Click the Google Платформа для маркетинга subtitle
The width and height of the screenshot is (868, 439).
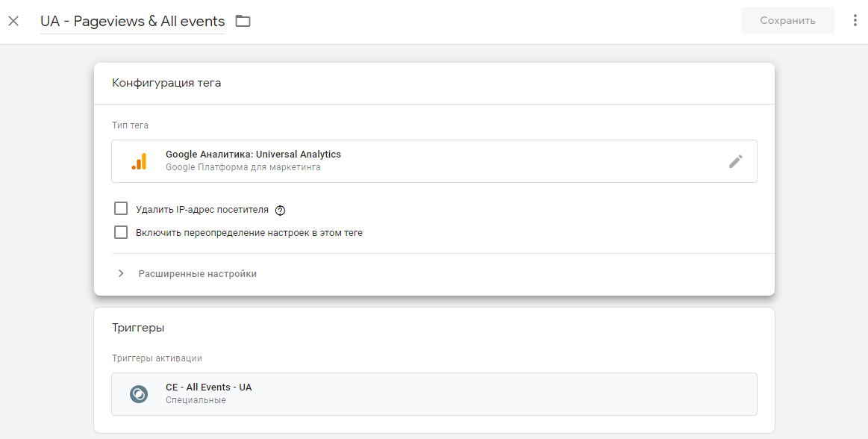pyautogui.click(x=243, y=167)
